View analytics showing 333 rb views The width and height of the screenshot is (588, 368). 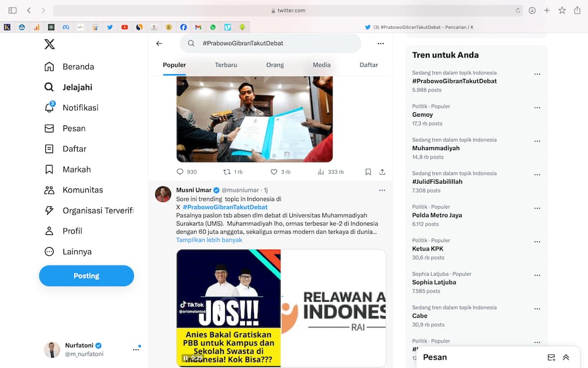click(x=330, y=172)
